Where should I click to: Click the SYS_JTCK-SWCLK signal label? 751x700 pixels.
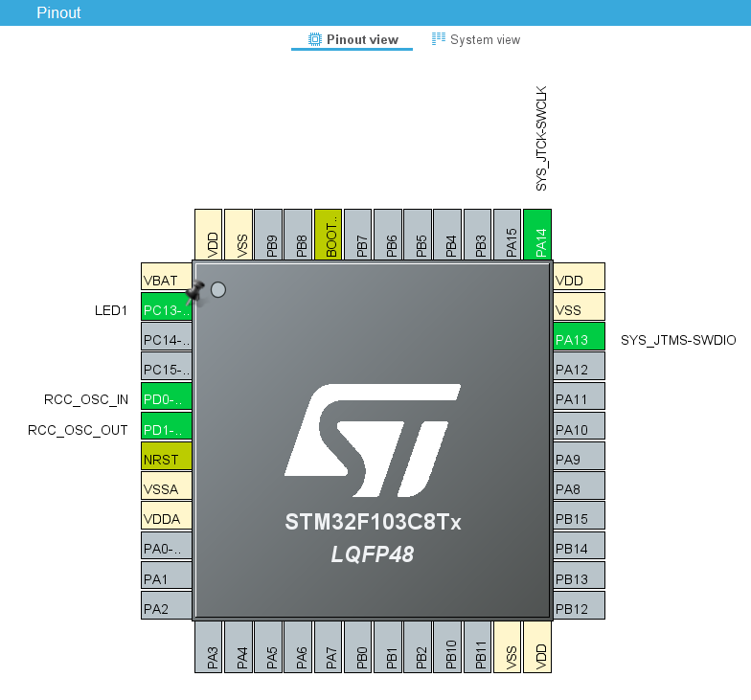click(540, 138)
